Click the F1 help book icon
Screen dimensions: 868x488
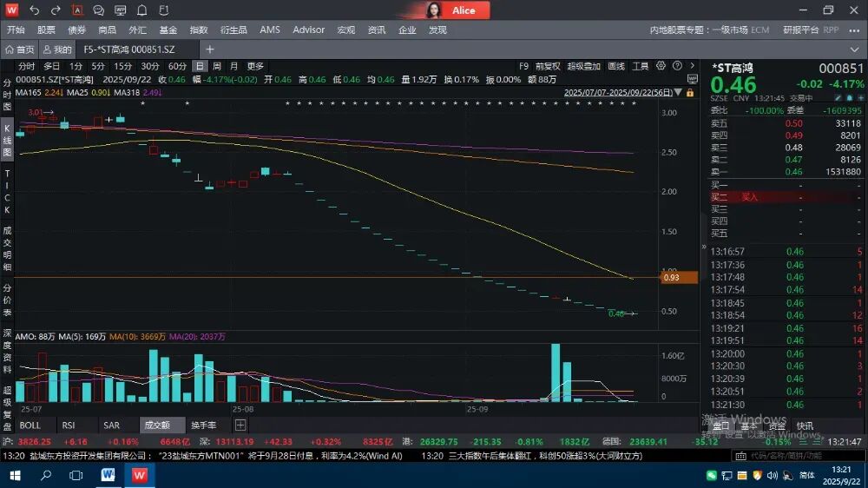pyautogui.click(x=163, y=10)
